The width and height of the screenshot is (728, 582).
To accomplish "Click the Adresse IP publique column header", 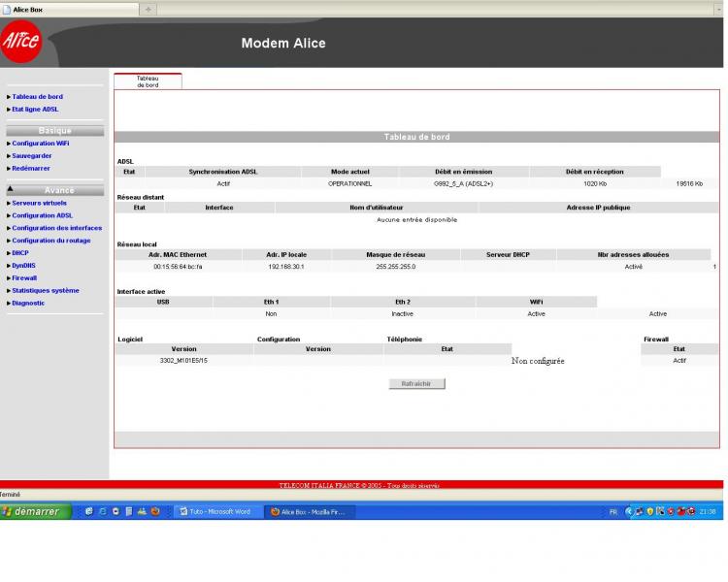I will 598,208.
